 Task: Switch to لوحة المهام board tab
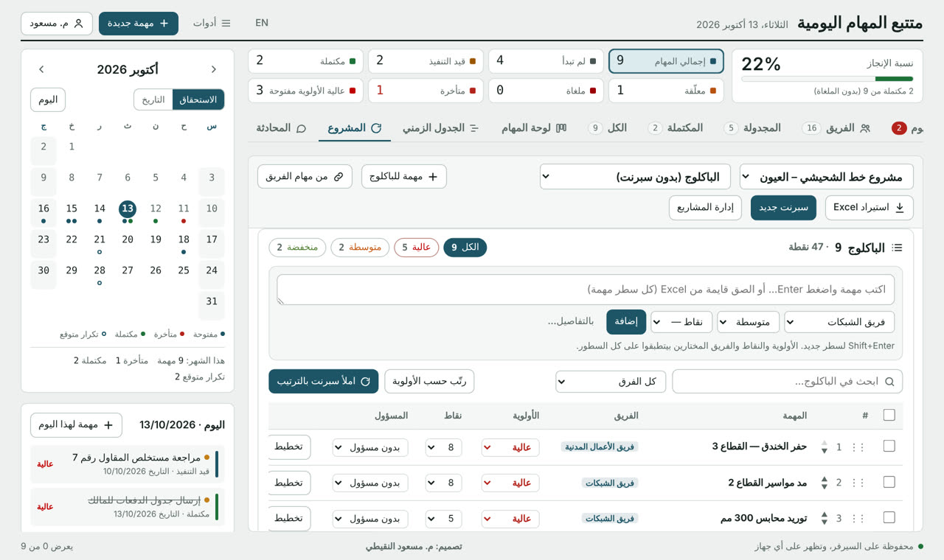[x=534, y=127]
